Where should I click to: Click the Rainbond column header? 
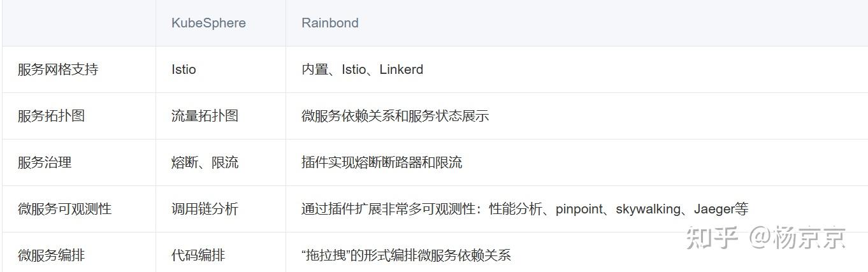pos(329,23)
